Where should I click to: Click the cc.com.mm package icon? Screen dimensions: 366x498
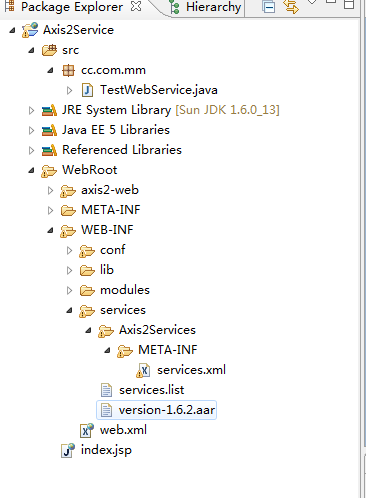68,70
